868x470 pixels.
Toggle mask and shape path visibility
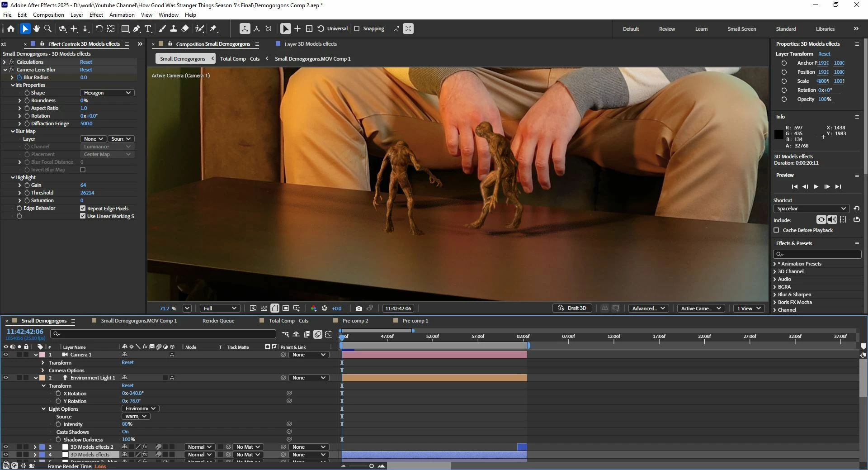[275, 309]
